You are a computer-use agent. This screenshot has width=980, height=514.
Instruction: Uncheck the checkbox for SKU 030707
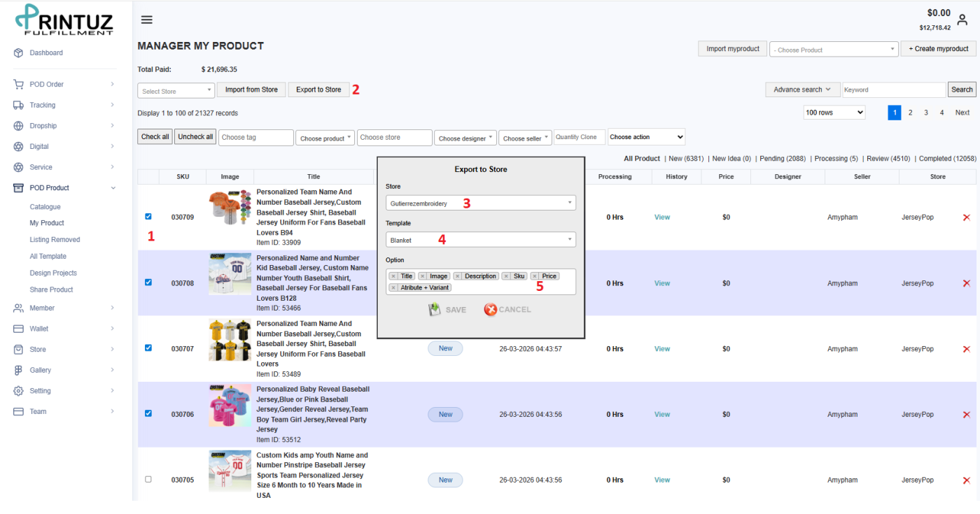(x=148, y=348)
